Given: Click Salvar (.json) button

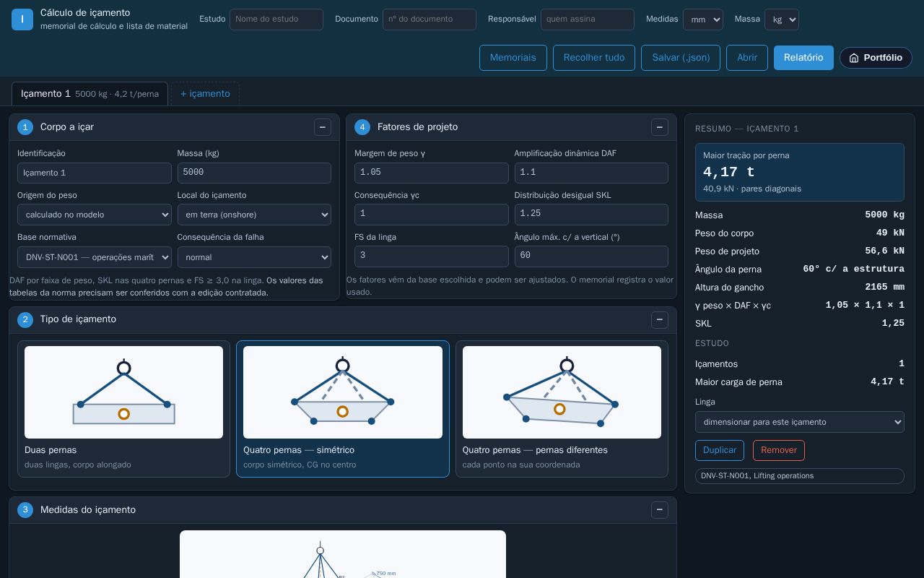Looking at the screenshot, I should coord(681,58).
